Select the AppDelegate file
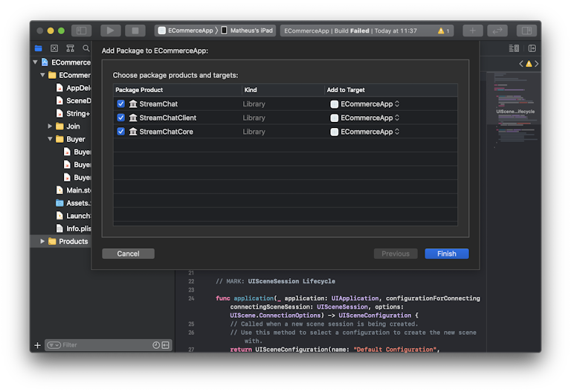The height and width of the screenshot is (392, 571). point(73,88)
